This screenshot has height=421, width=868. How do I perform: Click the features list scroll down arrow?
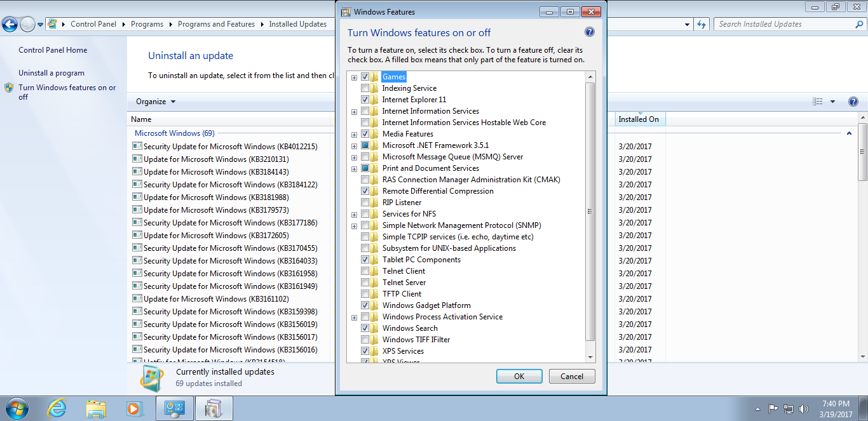pos(590,358)
